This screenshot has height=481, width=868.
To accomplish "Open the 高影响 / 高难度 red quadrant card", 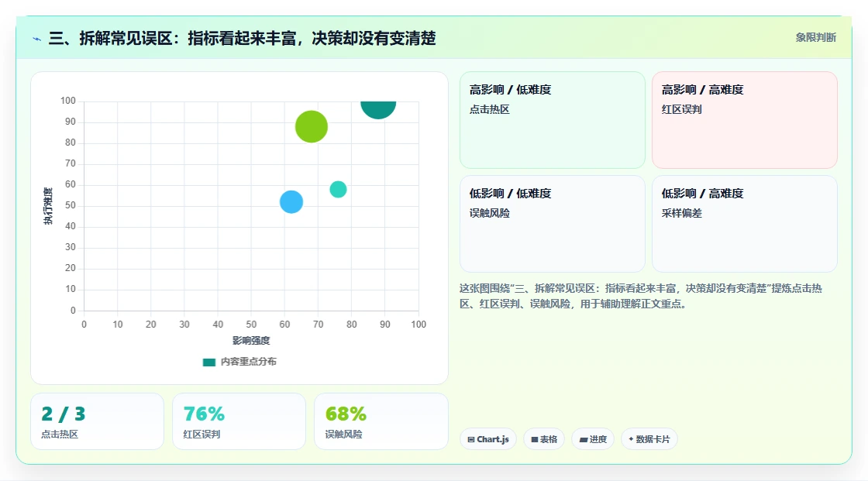I will click(x=745, y=120).
